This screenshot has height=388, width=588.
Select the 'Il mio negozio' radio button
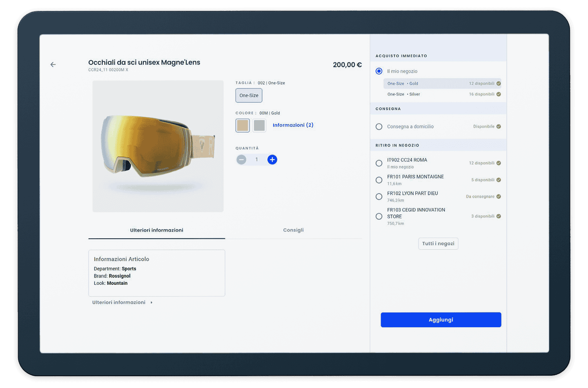pos(379,71)
